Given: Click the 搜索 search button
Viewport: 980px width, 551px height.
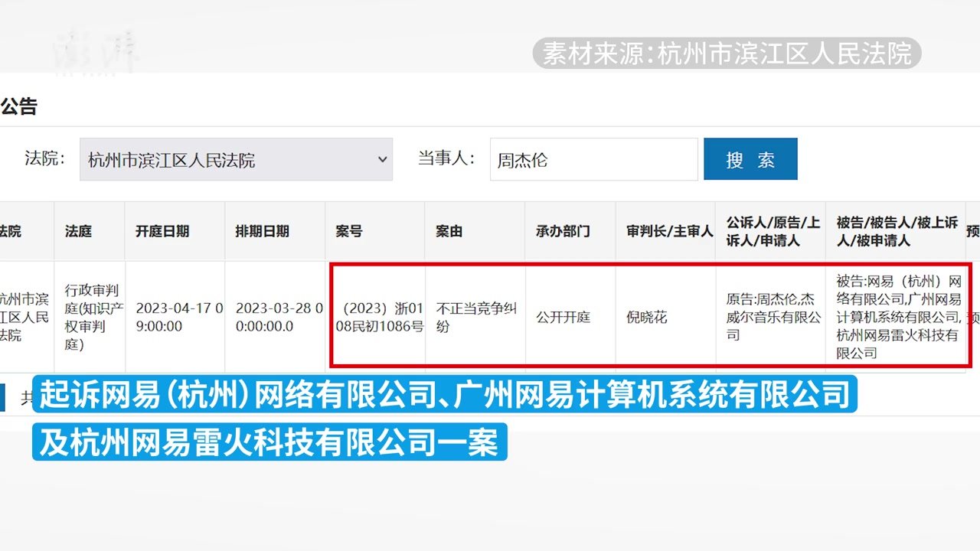Looking at the screenshot, I should pyautogui.click(x=750, y=159).
